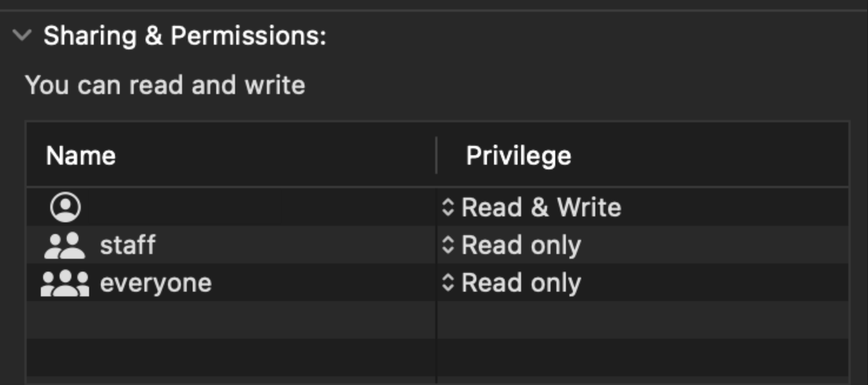Click the 'You can read and write' text
This screenshot has width=868, height=385.
tap(165, 85)
